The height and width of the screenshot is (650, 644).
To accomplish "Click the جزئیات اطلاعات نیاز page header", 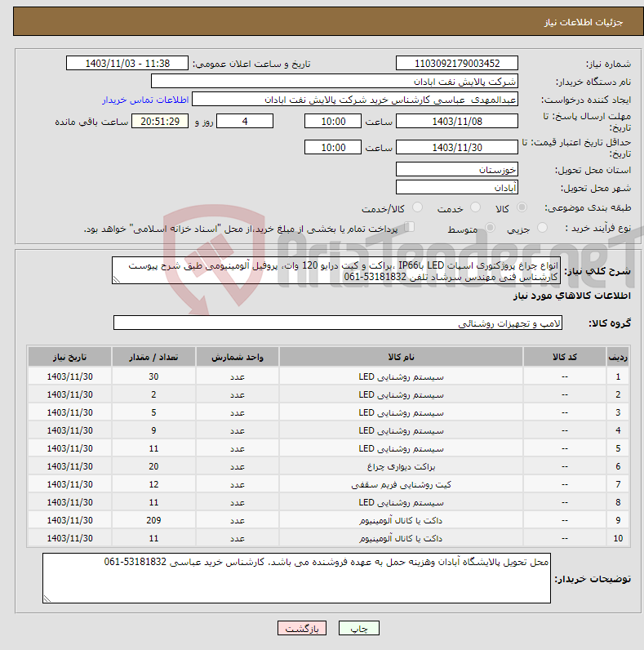I will (x=583, y=22).
